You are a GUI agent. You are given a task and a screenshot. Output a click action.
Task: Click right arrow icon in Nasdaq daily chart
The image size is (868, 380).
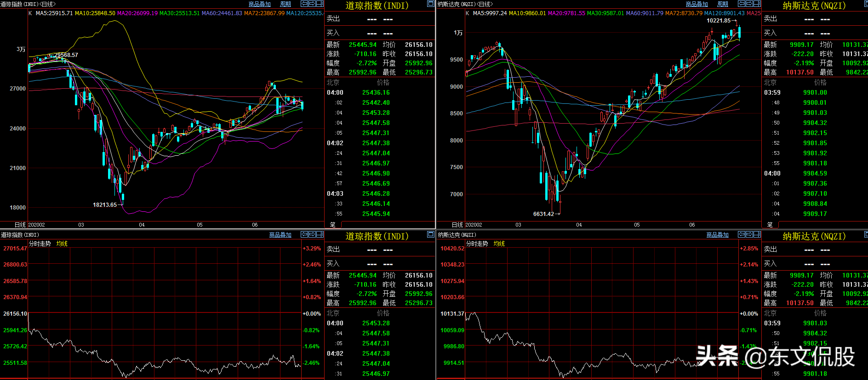pyautogui.click(x=749, y=4)
